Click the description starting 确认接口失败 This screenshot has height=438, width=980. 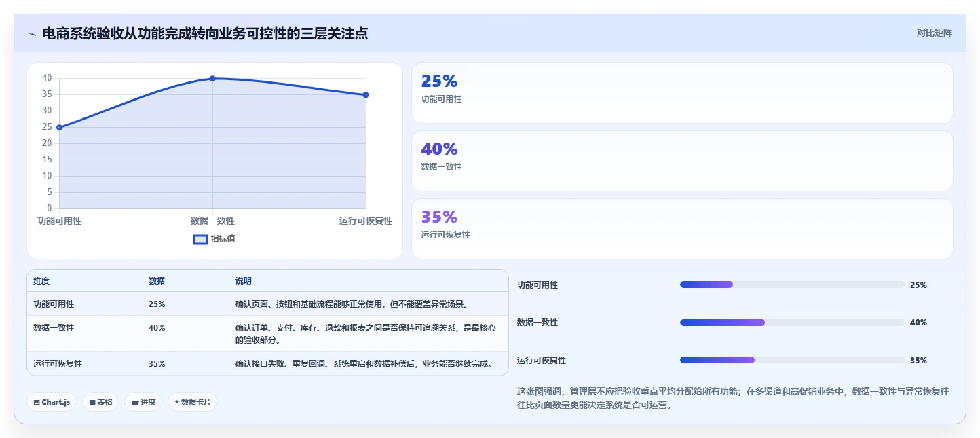coord(364,364)
